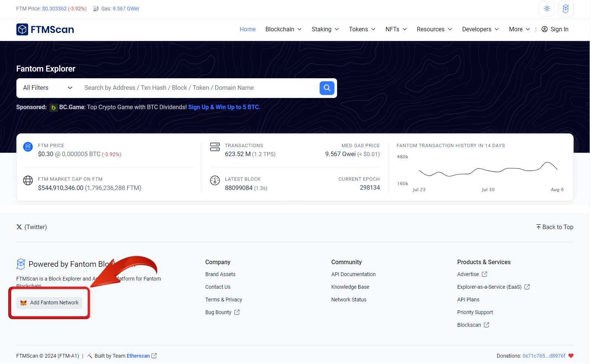Click the FTM price coin icon
The width and height of the screenshot is (590, 364).
click(x=28, y=147)
